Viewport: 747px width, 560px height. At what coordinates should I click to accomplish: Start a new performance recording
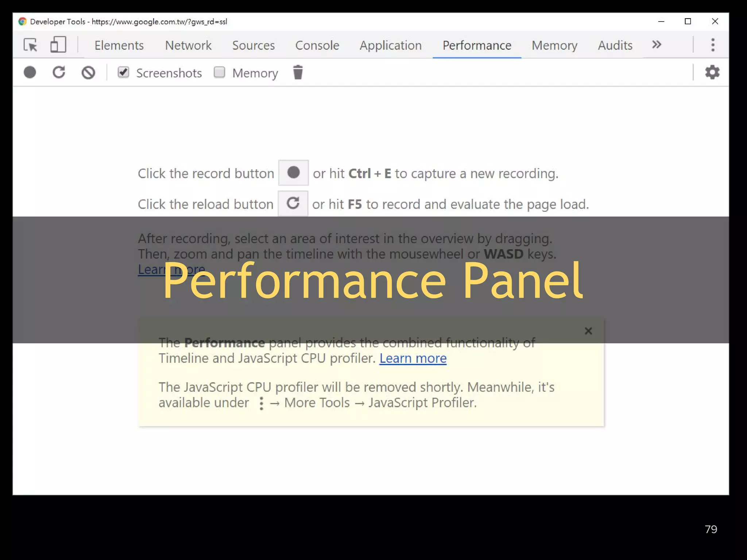[30, 72]
